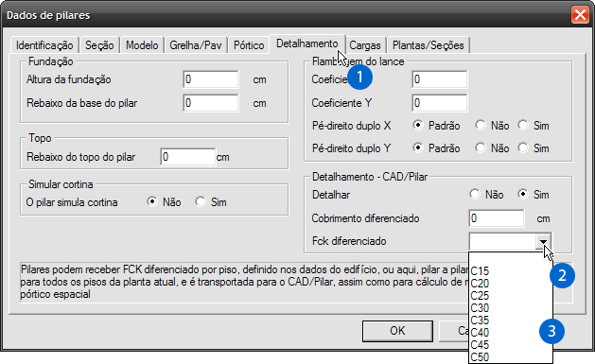Switch to the Cargas tab

pos(365,45)
